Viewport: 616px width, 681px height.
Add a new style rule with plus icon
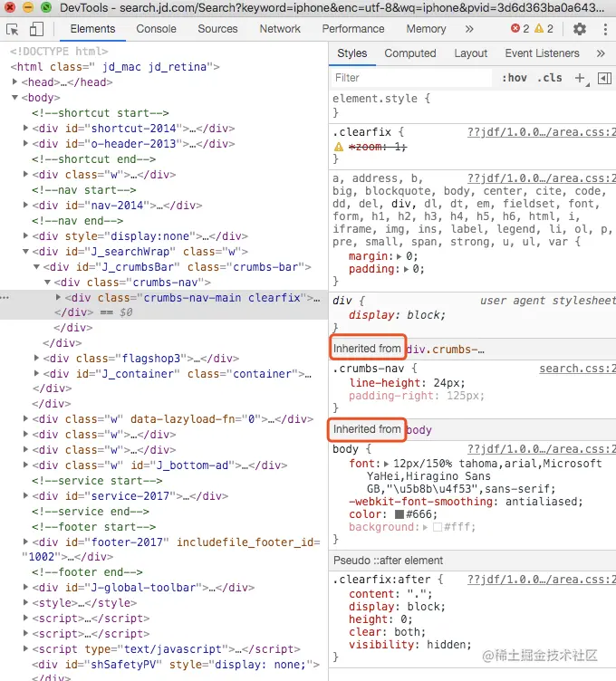point(580,78)
